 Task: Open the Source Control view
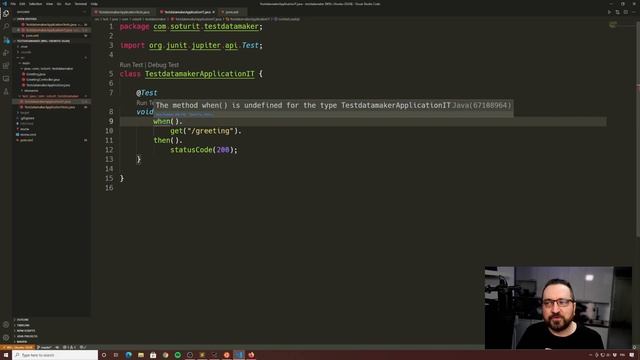click(6, 40)
